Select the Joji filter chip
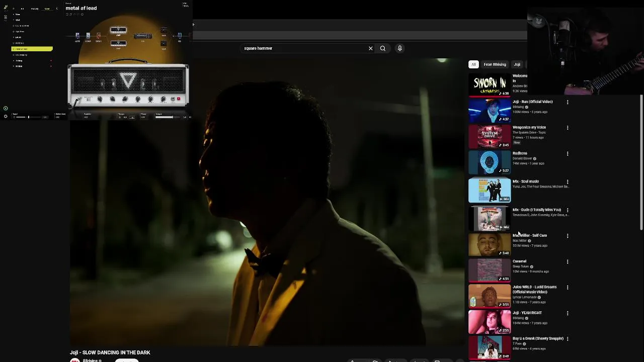 (x=517, y=64)
